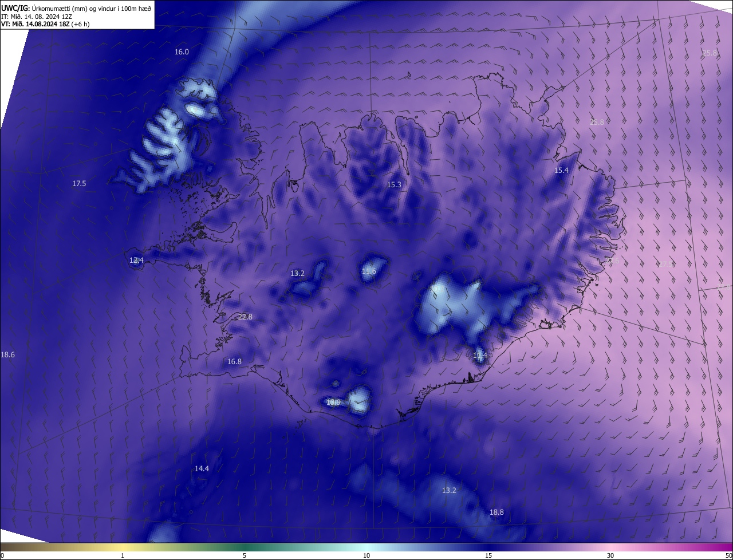
Task: Click the 10.9 value label on the south coast
Action: 333,403
